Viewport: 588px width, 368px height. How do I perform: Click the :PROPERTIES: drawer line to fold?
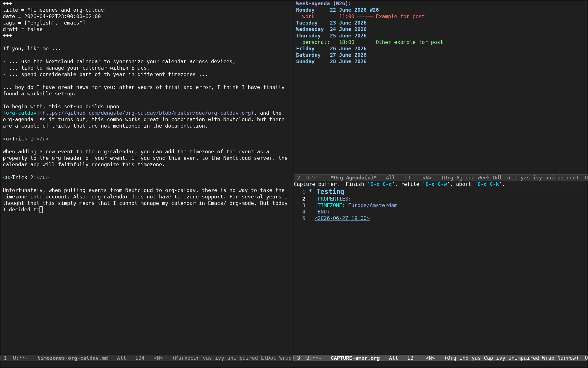click(x=333, y=199)
